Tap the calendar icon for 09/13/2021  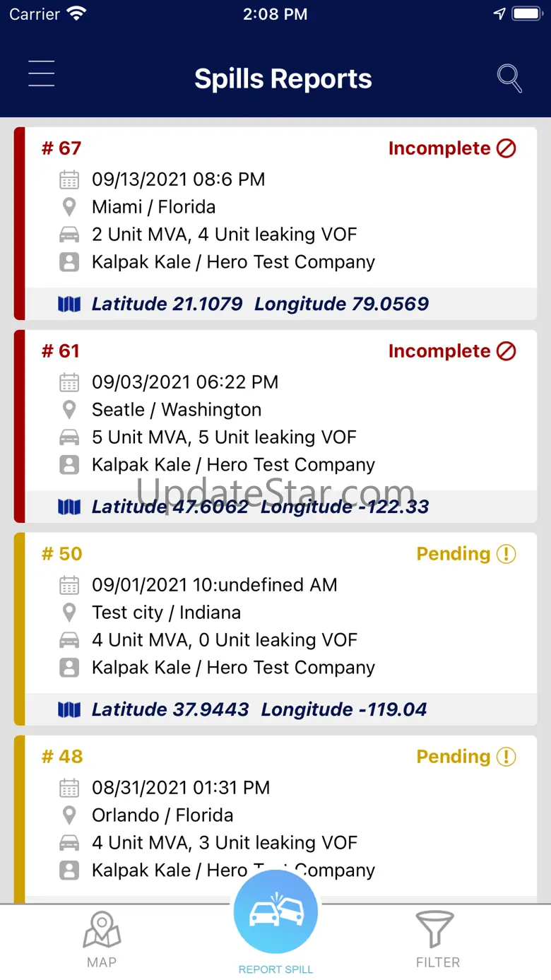click(69, 179)
